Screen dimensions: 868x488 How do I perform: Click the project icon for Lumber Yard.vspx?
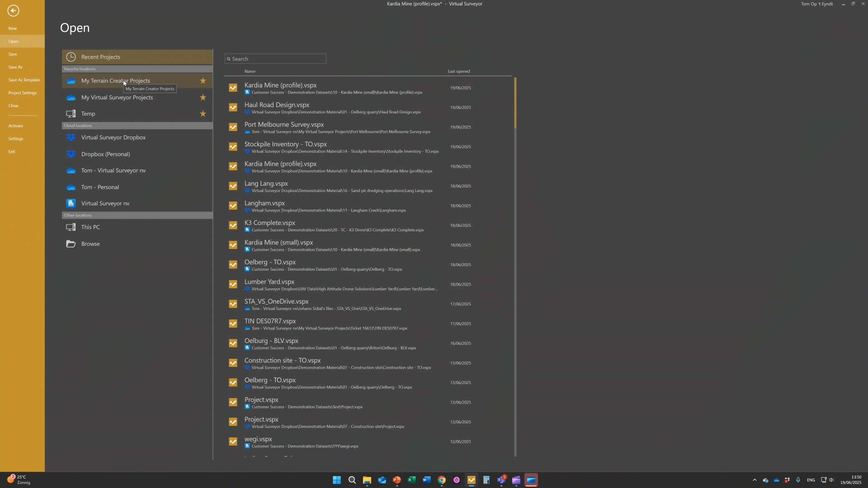(233, 285)
